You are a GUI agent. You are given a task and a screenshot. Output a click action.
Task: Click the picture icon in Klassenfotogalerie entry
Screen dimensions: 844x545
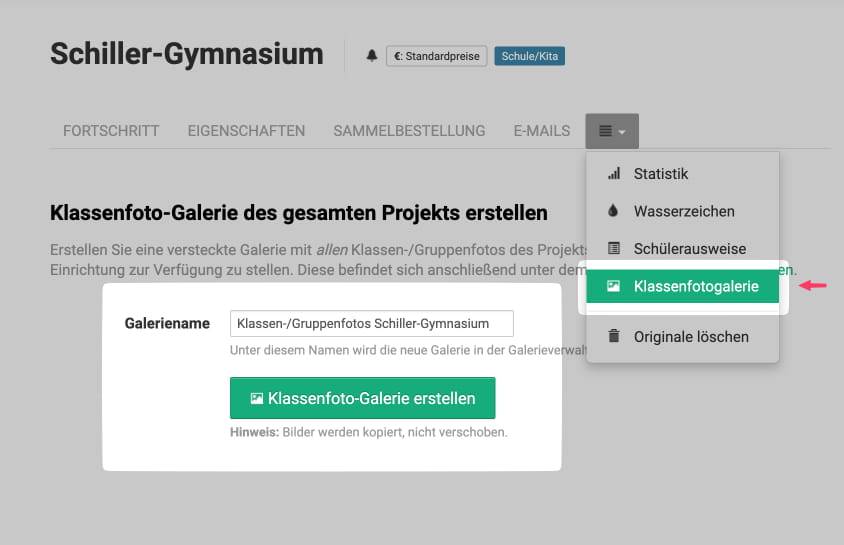(x=614, y=287)
